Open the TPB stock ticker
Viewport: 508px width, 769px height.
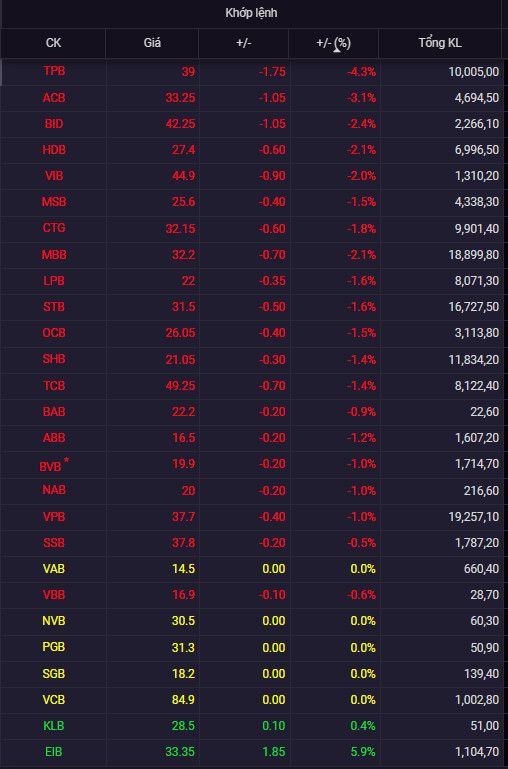point(54,72)
